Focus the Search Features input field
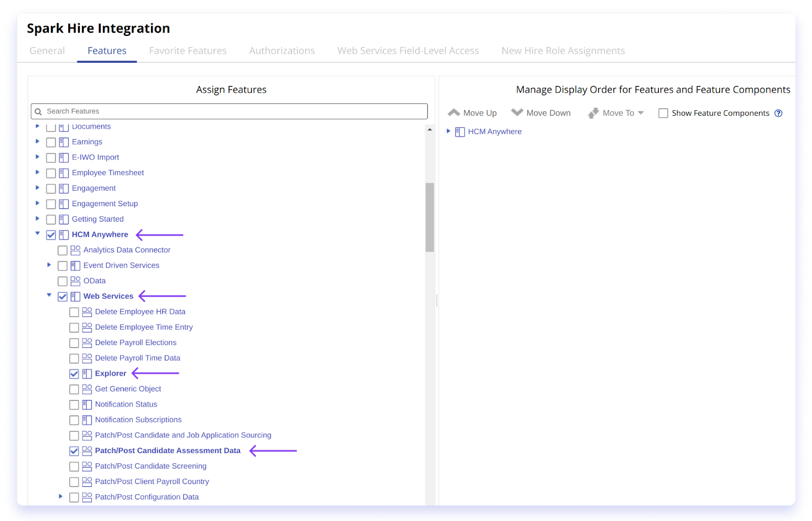812x521 pixels. coord(229,111)
